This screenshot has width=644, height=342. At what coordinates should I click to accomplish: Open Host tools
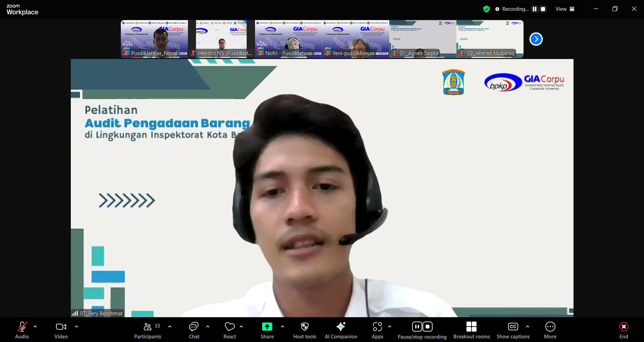coord(304,330)
